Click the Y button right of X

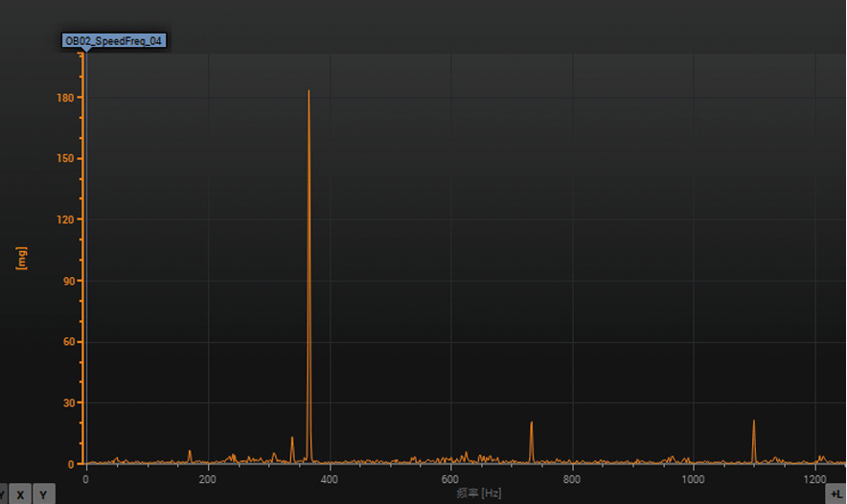click(44, 494)
